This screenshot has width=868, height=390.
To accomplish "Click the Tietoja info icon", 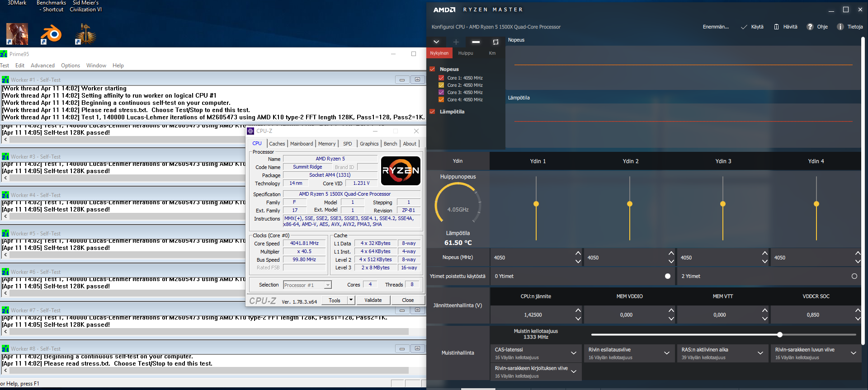I will pyautogui.click(x=840, y=27).
